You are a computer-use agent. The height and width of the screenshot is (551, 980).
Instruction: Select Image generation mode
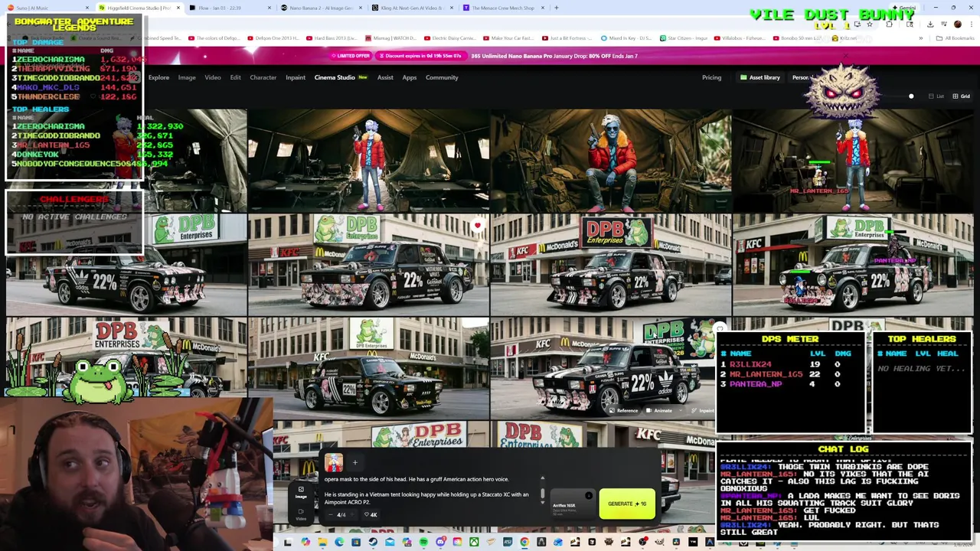point(301,492)
